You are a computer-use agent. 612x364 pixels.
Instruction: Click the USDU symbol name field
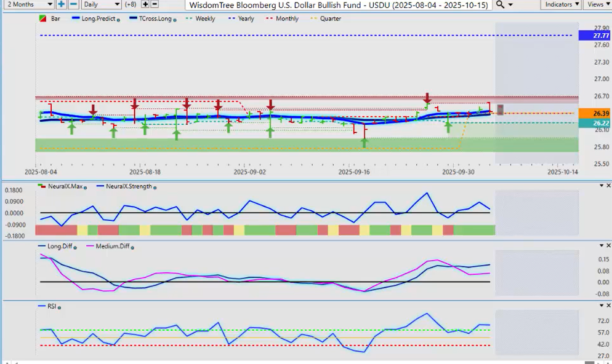pyautogui.click(x=339, y=4)
